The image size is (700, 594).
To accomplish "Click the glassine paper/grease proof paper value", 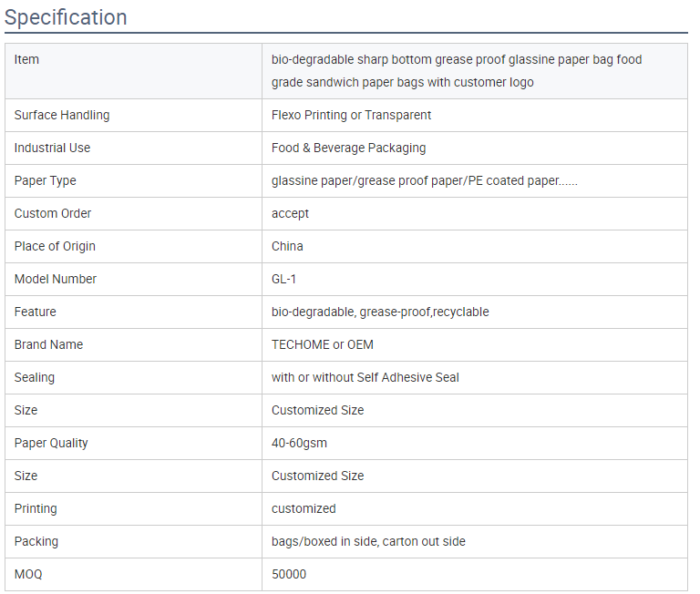I will coord(424,180).
